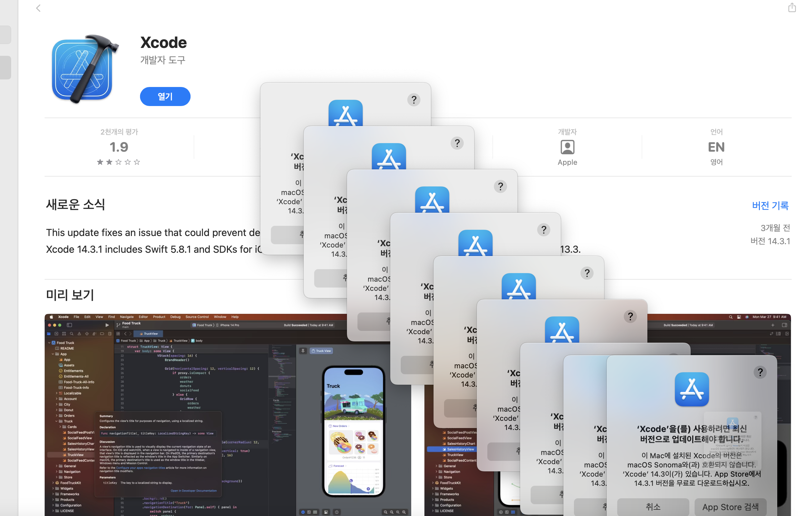812x516 pixels.
Task: Click the 새로운 소식 heading
Action: point(75,204)
